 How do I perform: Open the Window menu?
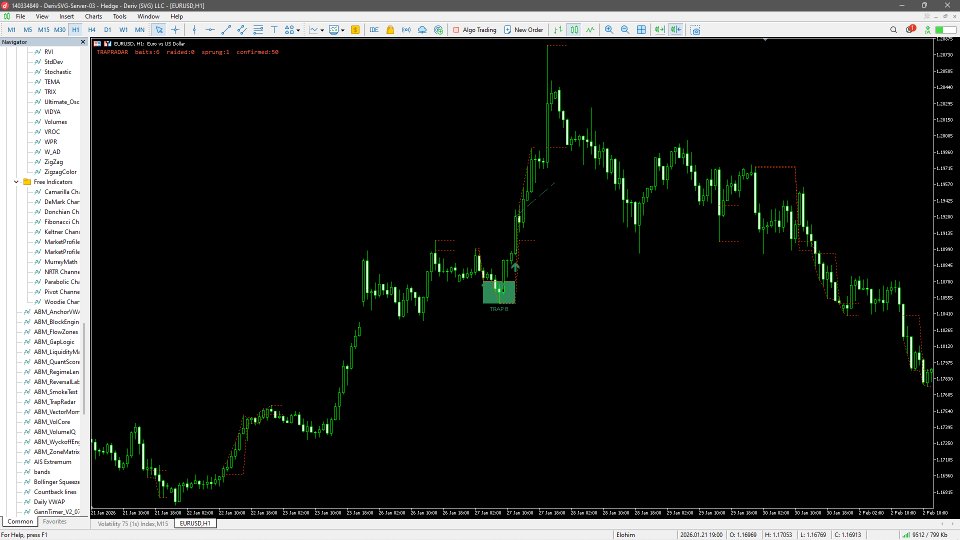pos(148,17)
